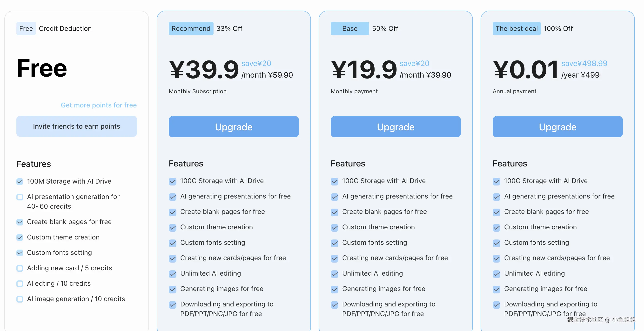This screenshot has height=331, width=644.
Task: Select the Recommend plan badge
Action: [x=191, y=28]
